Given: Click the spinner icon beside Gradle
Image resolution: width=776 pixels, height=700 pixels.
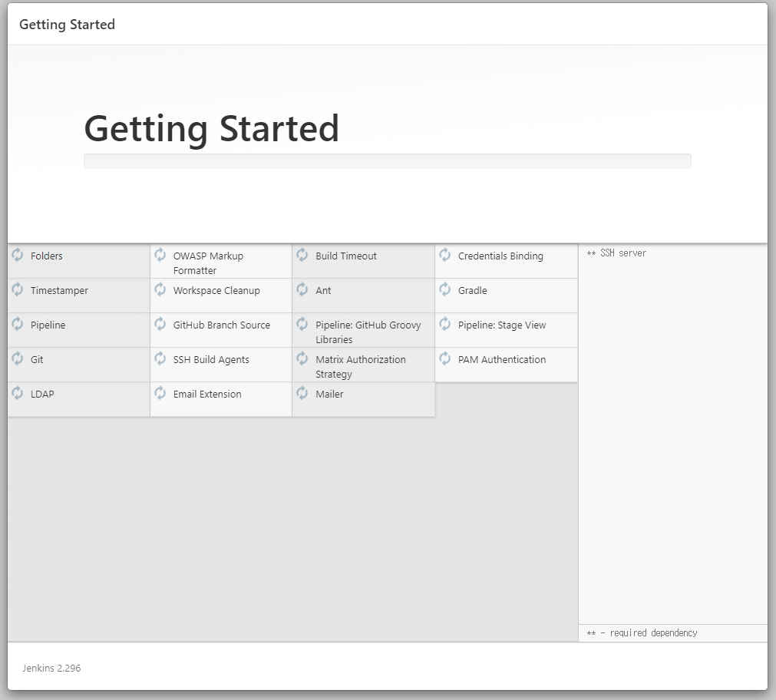Looking at the screenshot, I should tap(445, 289).
